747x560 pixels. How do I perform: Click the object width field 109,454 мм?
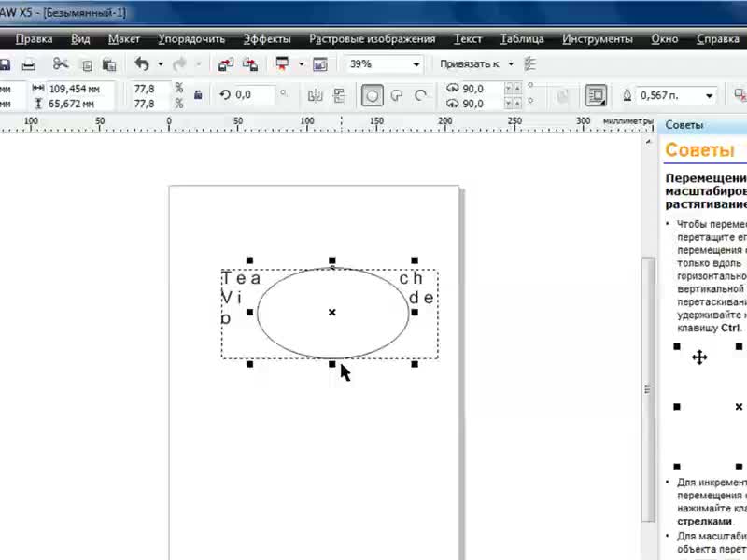[x=80, y=89]
